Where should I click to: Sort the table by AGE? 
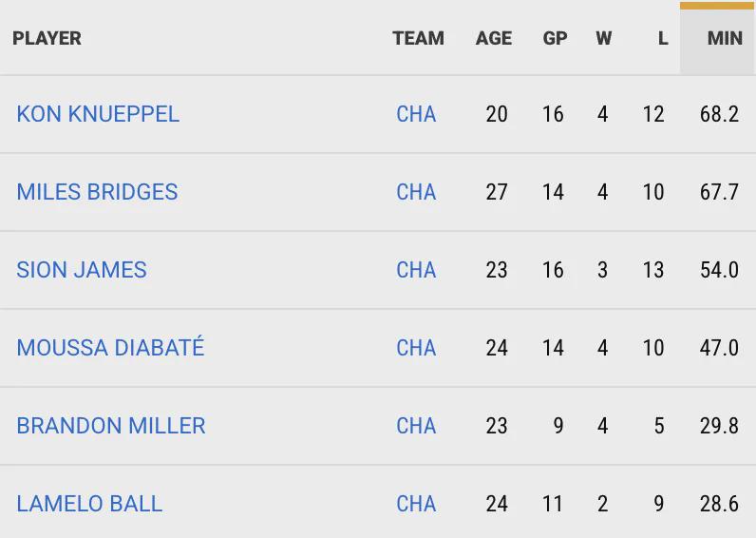(x=494, y=38)
